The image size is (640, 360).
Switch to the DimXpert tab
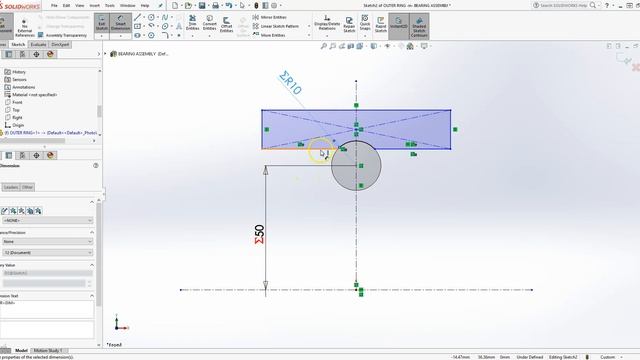(60, 44)
